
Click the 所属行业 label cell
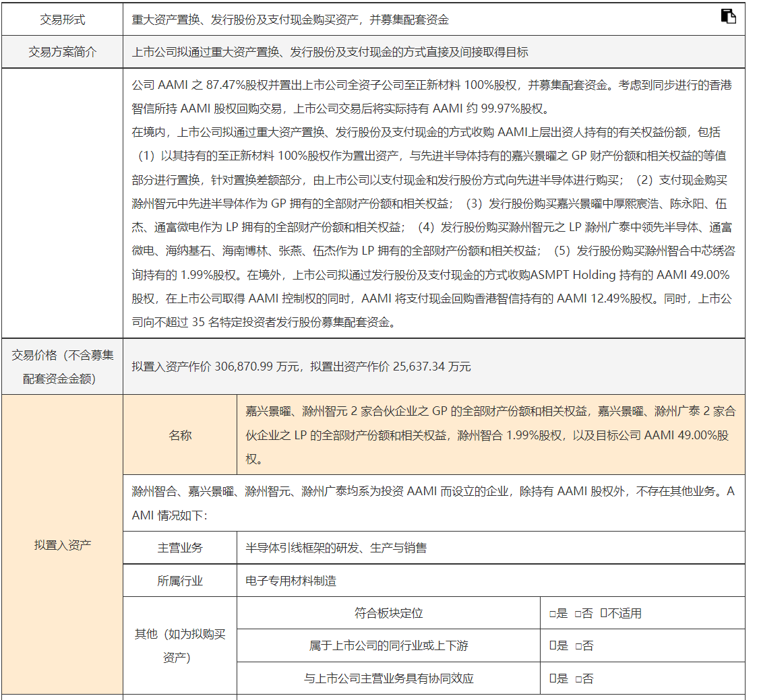pos(180,581)
